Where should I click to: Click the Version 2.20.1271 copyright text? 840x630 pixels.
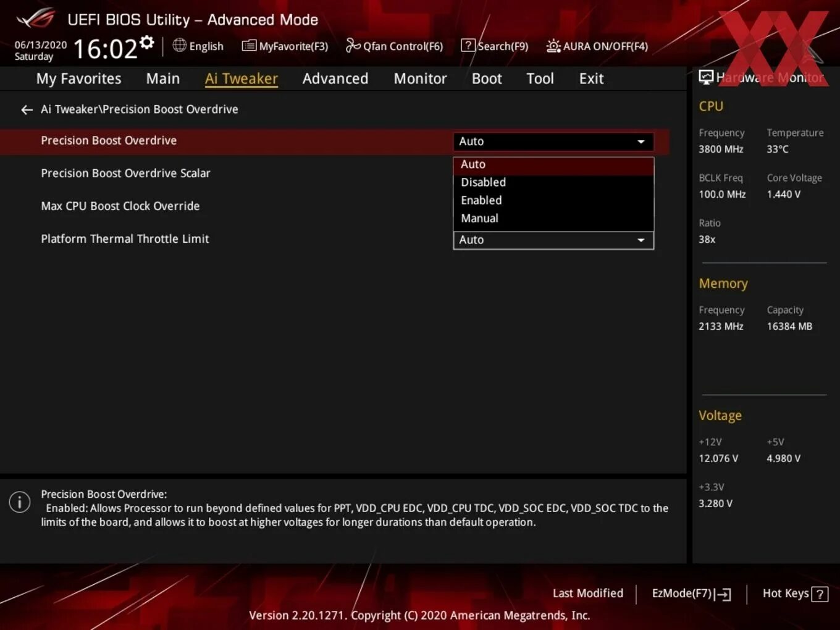coord(419,615)
